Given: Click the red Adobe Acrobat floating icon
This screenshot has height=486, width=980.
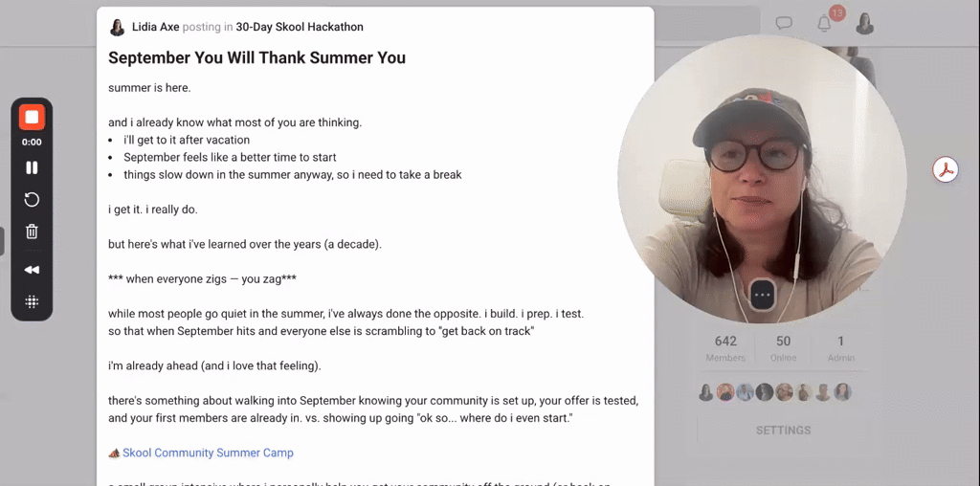Looking at the screenshot, I should coord(946,169).
